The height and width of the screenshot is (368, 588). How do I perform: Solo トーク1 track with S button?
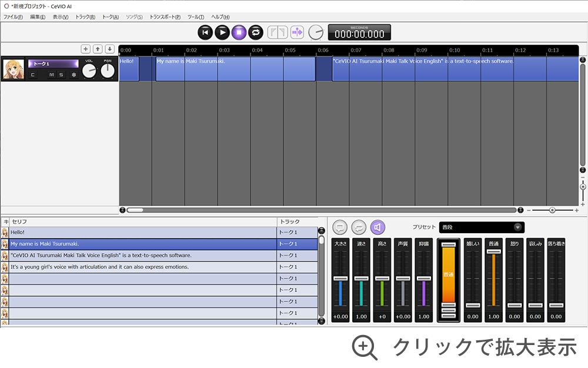61,75
